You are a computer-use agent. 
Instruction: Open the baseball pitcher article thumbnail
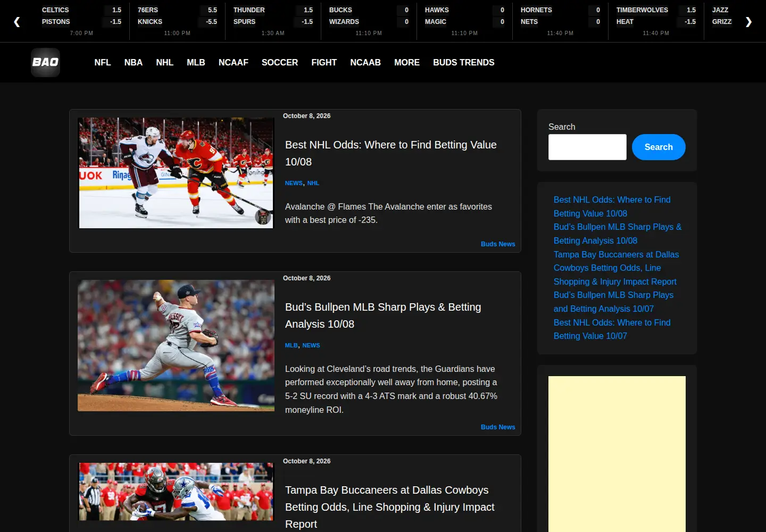click(176, 345)
